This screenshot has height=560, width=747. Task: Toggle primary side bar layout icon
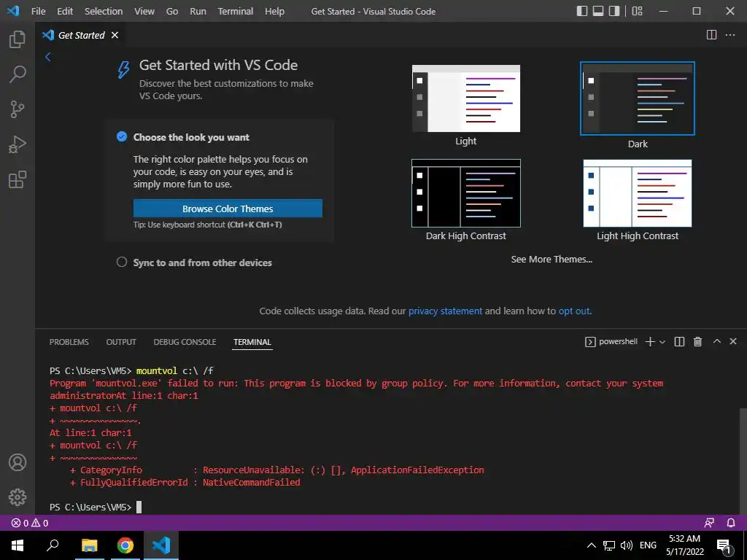coord(581,11)
